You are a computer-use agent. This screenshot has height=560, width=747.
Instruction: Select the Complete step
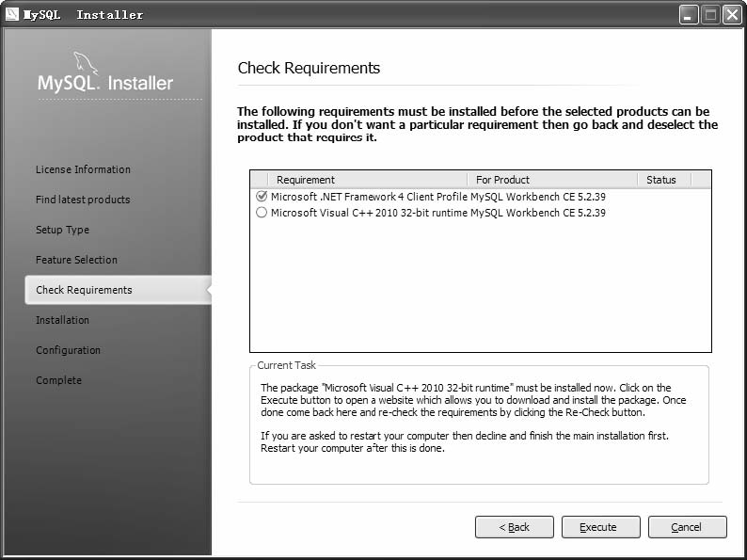58,380
